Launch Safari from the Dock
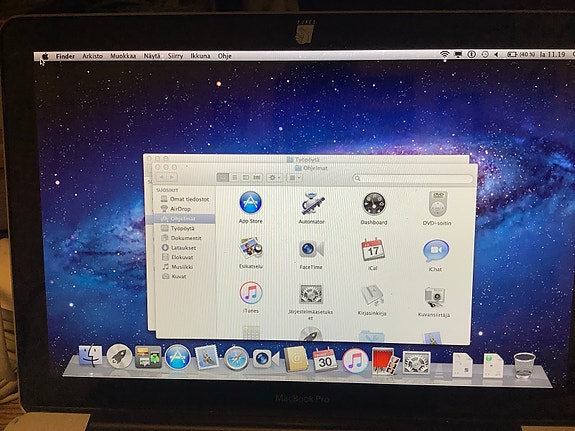The height and width of the screenshot is (431, 575). pyautogui.click(x=236, y=358)
